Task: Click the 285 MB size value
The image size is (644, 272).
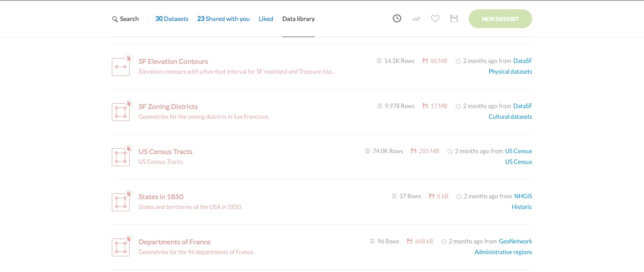Action: tap(429, 151)
